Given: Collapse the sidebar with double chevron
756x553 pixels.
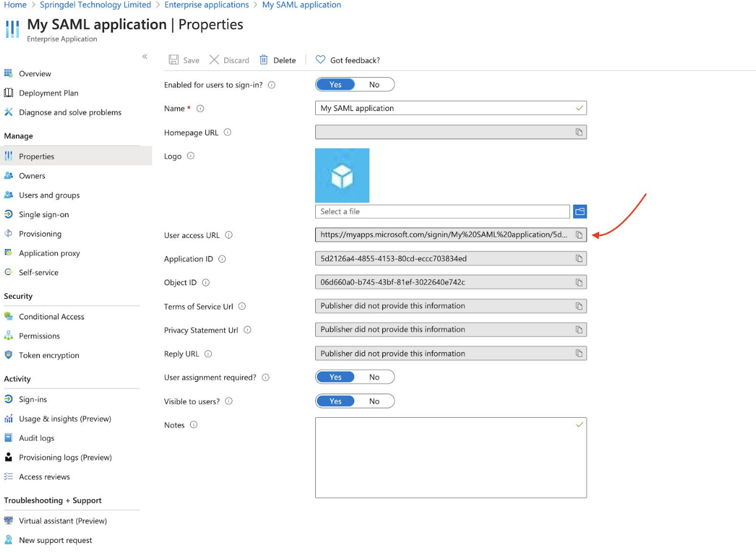Looking at the screenshot, I should click(x=145, y=57).
